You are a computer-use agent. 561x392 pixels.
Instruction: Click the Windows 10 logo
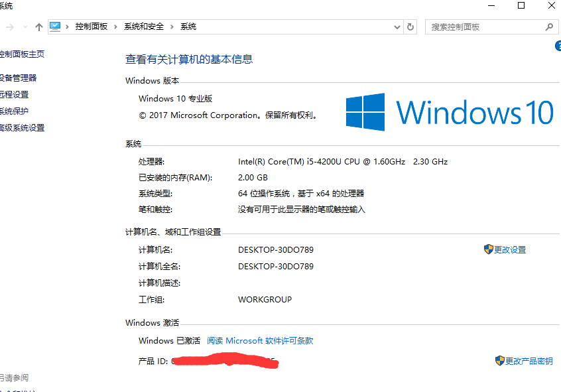tap(450, 112)
